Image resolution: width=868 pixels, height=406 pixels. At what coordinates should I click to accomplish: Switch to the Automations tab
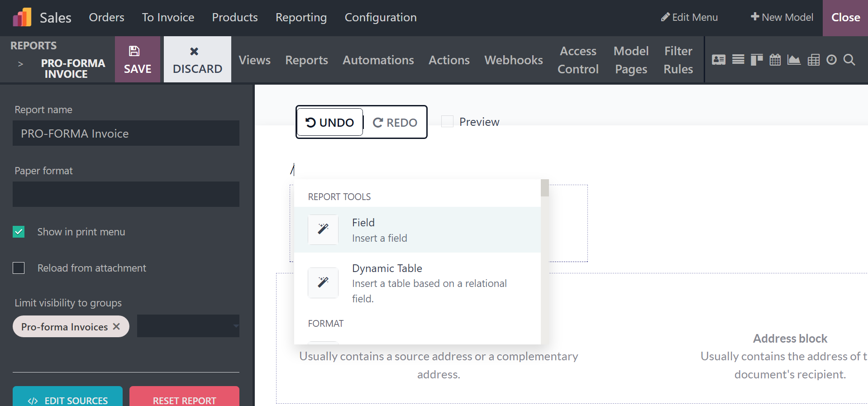click(x=378, y=60)
